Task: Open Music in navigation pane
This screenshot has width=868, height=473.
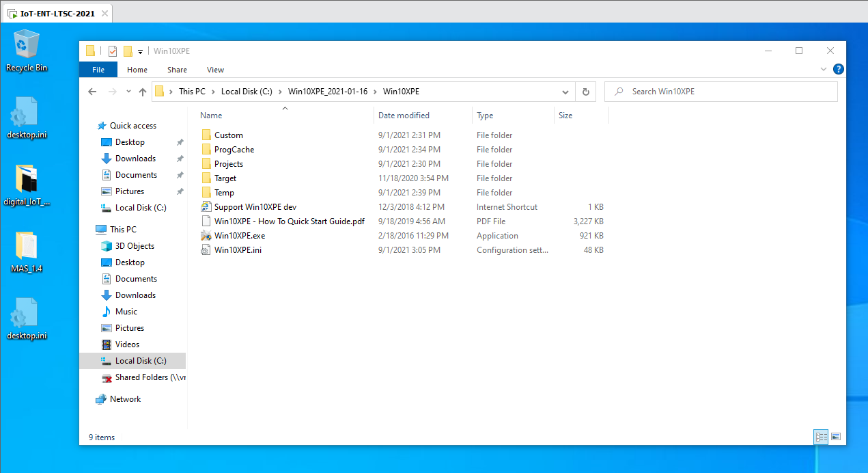Action: [x=126, y=312]
